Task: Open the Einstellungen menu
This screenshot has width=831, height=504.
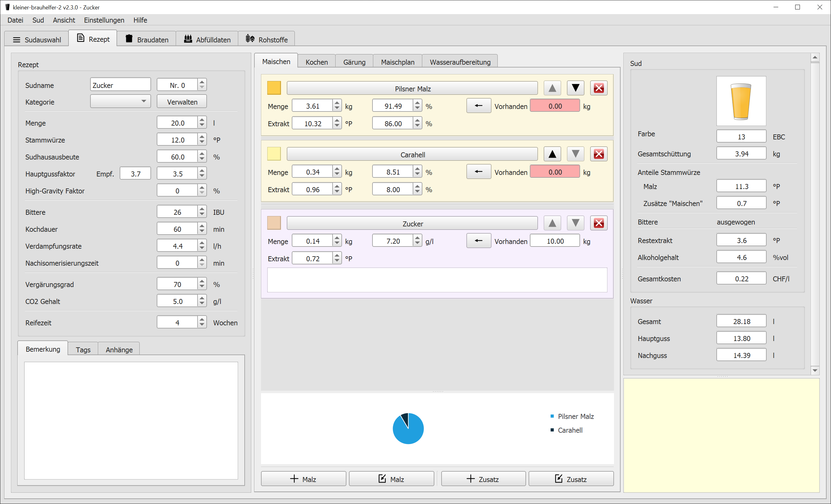Action: tap(104, 20)
